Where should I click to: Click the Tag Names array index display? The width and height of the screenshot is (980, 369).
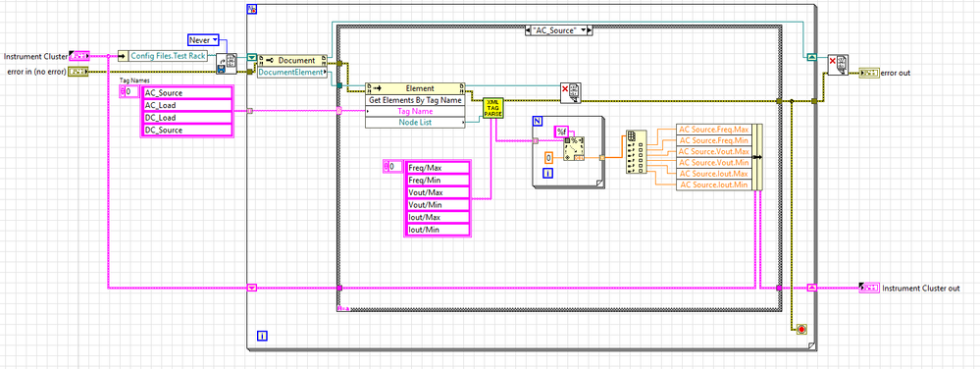129,92
